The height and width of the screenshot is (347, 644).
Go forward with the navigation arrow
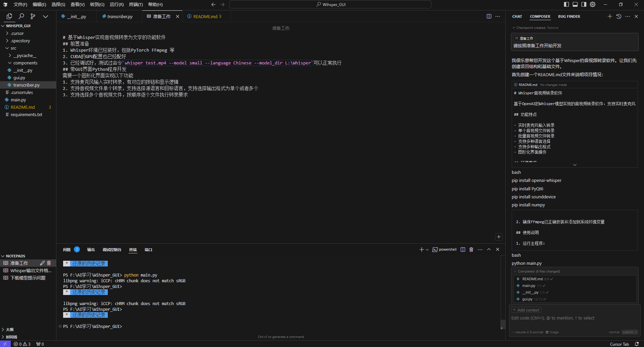(222, 4)
